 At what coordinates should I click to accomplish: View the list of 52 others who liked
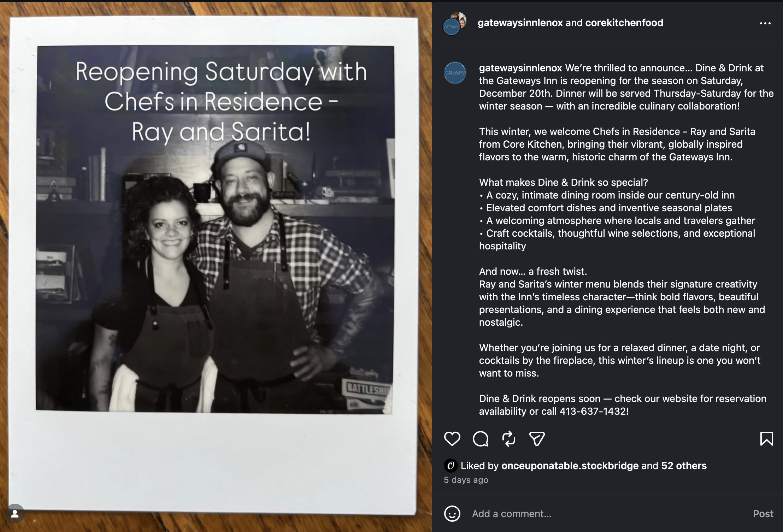(x=684, y=466)
